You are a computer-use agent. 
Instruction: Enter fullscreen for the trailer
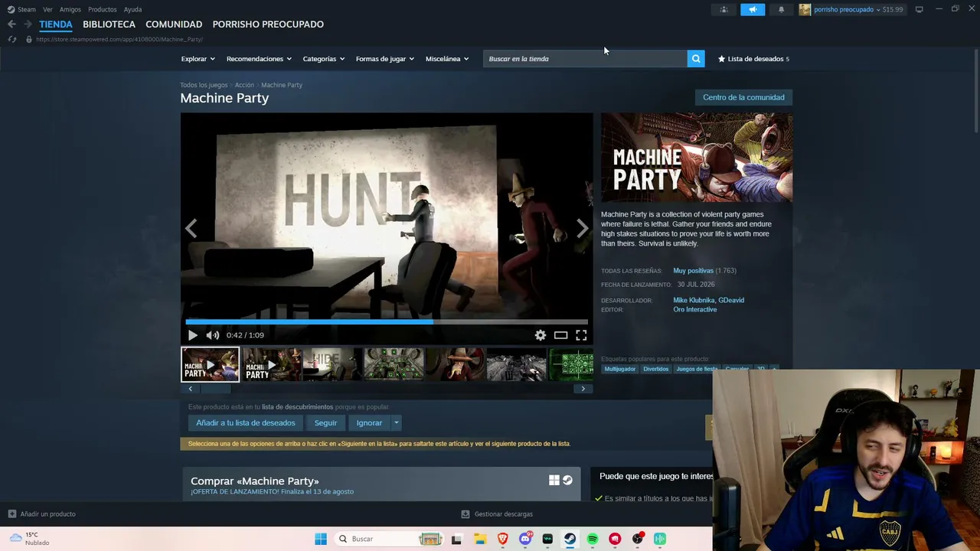[x=581, y=335]
